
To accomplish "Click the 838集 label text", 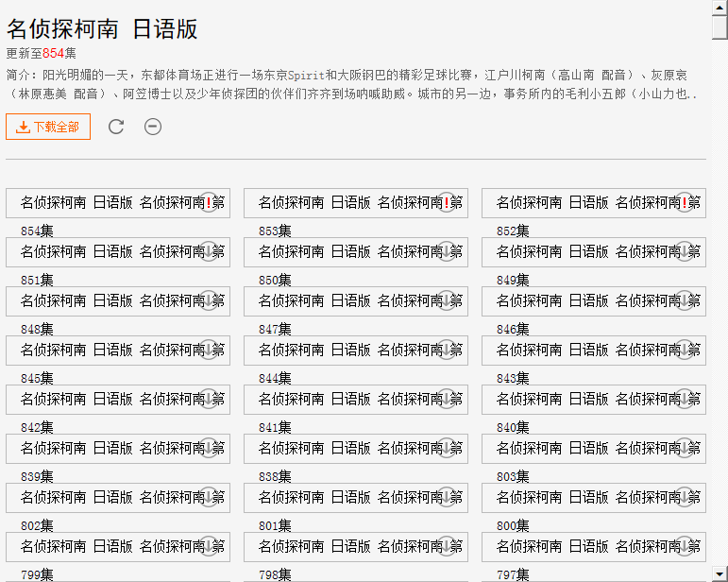I will click(x=275, y=476).
